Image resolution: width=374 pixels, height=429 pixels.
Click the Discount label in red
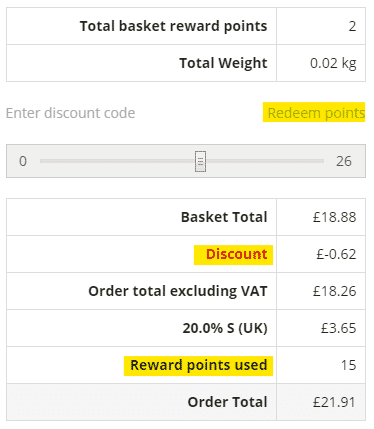click(237, 254)
